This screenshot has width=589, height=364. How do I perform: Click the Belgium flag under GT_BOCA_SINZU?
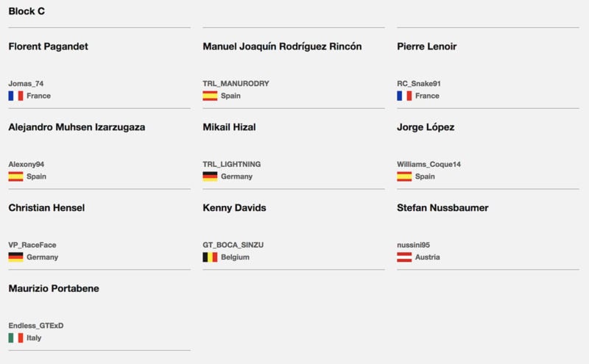(210, 257)
